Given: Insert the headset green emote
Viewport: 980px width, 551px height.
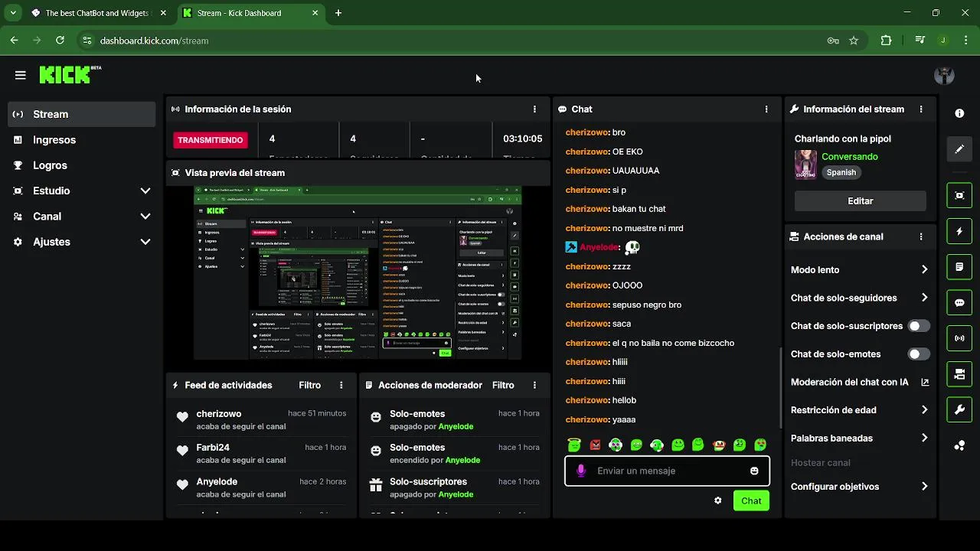Looking at the screenshot, I should coord(657,445).
